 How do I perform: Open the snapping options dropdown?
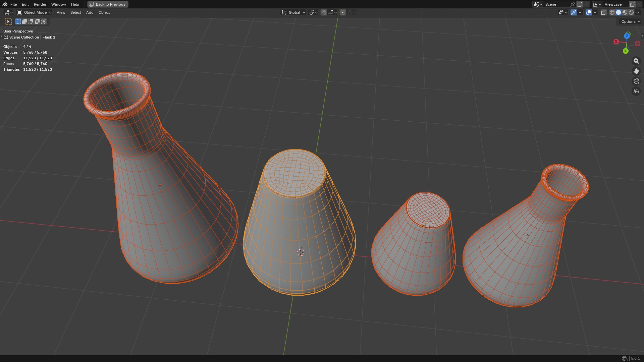[x=332, y=12]
